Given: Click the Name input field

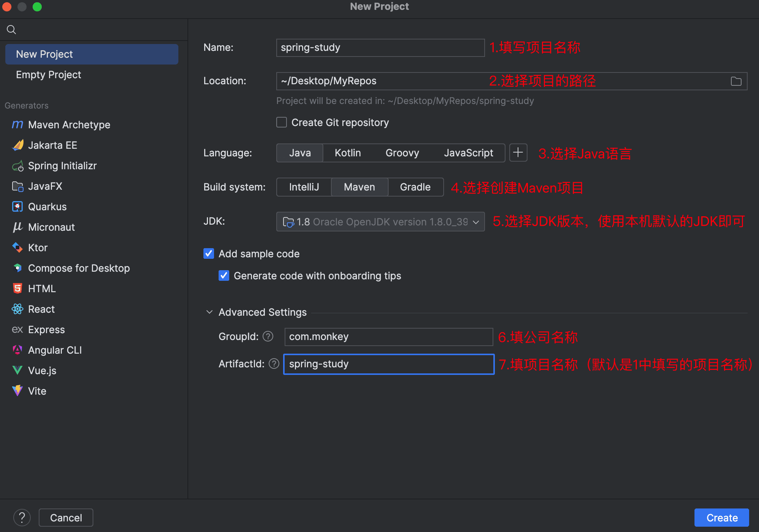Looking at the screenshot, I should coord(380,48).
